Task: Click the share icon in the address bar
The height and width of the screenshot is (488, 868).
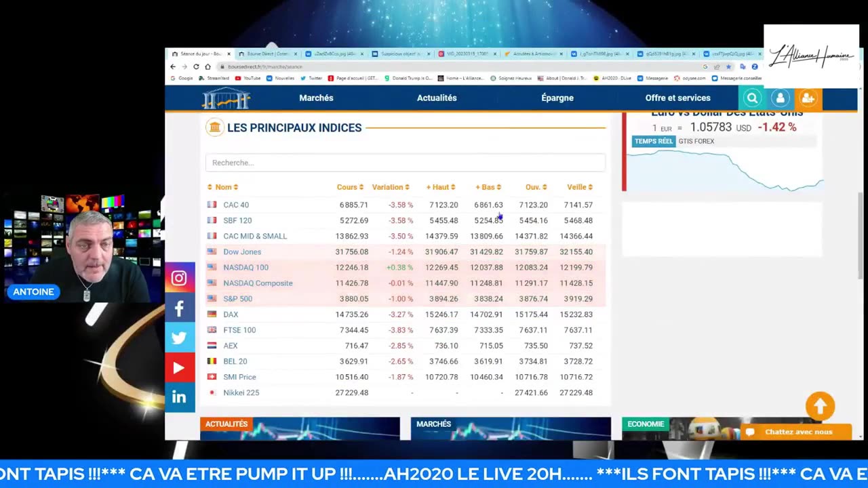Action: point(717,66)
